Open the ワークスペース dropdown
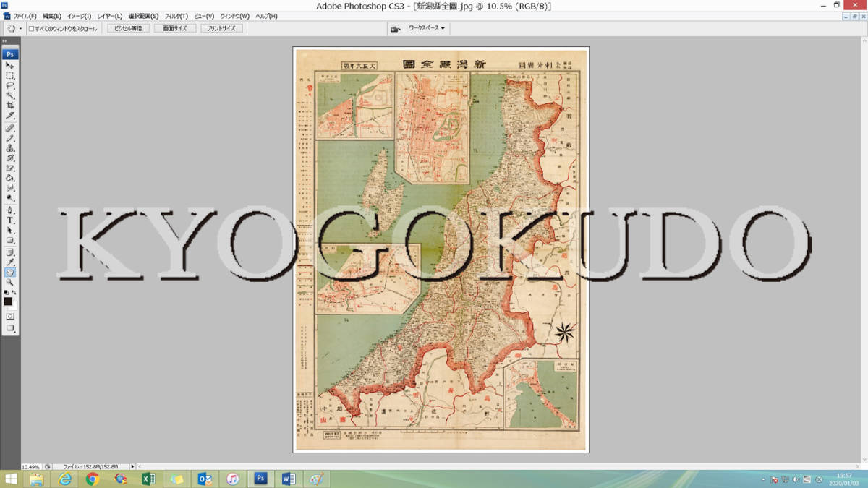The image size is (868, 488). pos(427,28)
